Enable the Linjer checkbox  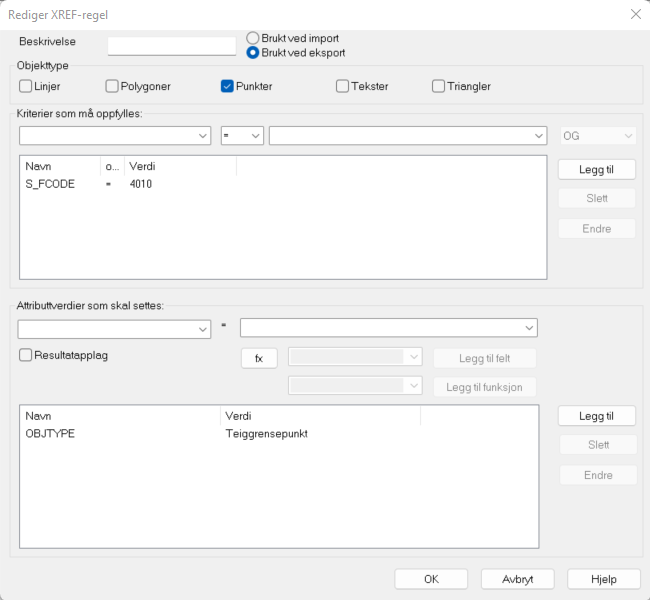26,86
